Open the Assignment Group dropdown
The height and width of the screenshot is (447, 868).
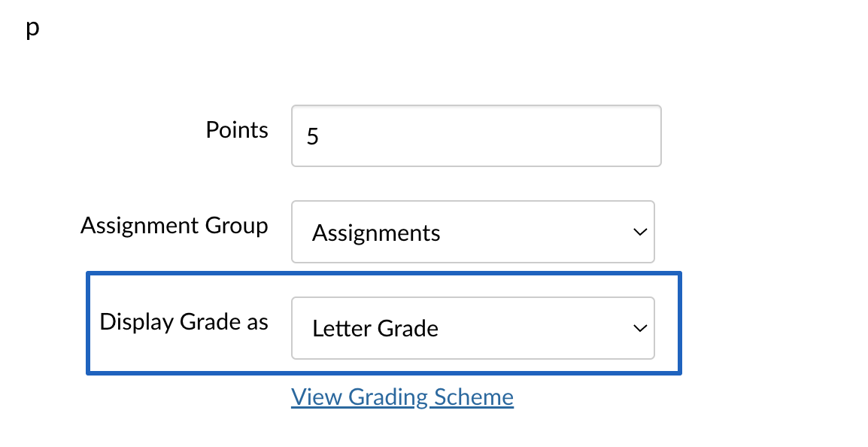(x=473, y=232)
